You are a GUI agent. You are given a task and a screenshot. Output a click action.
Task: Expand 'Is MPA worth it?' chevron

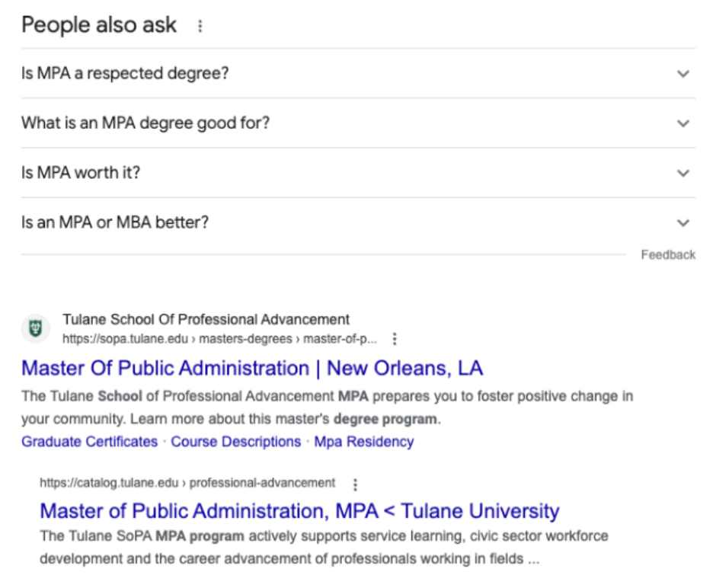(683, 173)
